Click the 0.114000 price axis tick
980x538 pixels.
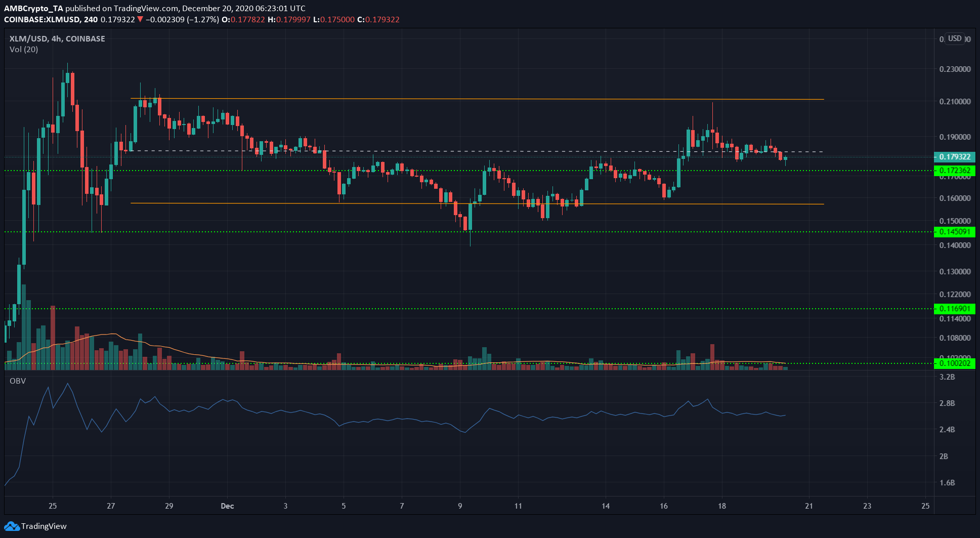click(x=955, y=319)
